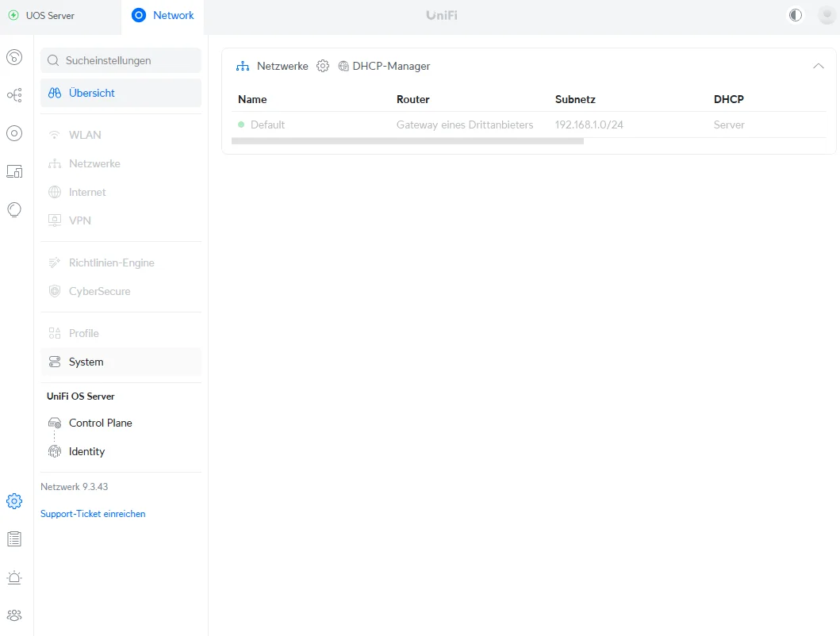Click the Name column header
Viewport: 840px width, 636px height.
click(252, 99)
